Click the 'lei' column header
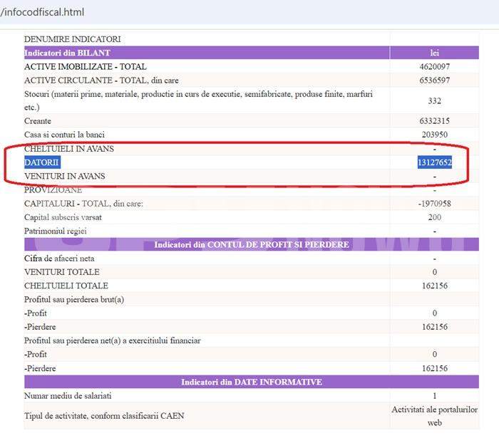This screenshot has height=448, width=499. [x=434, y=53]
